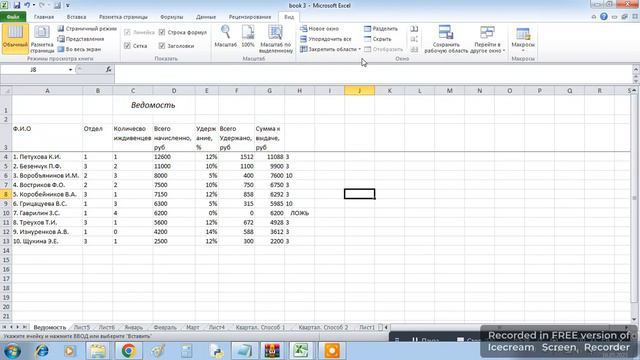Switch to Во весь экран full screen
The image size is (640, 360).
(79, 49)
